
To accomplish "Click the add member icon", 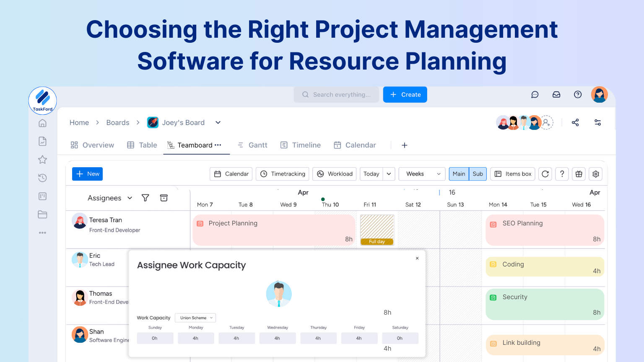I will coord(546,123).
